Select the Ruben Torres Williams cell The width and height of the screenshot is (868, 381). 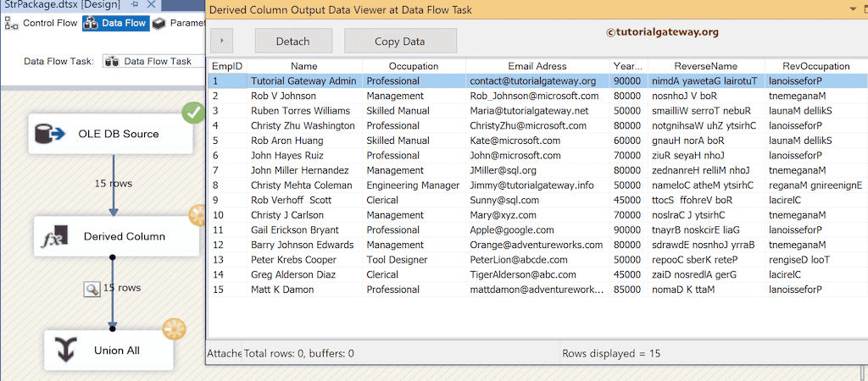tap(304, 111)
